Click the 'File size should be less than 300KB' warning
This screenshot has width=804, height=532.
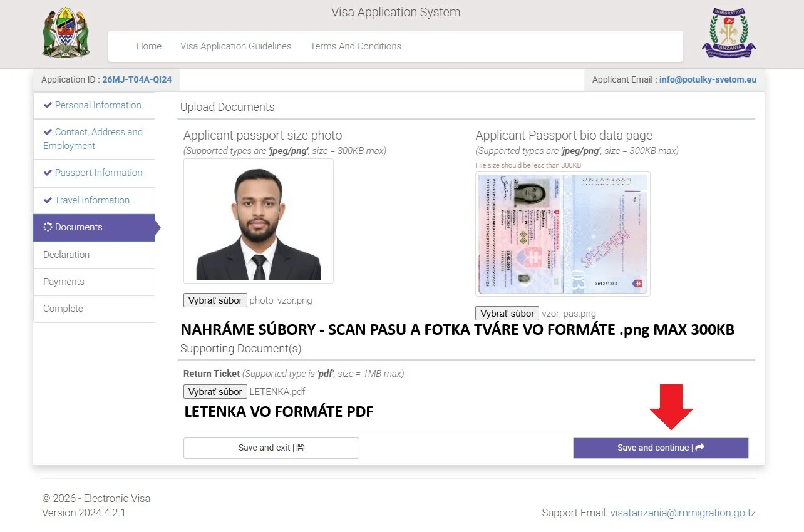tap(528, 165)
